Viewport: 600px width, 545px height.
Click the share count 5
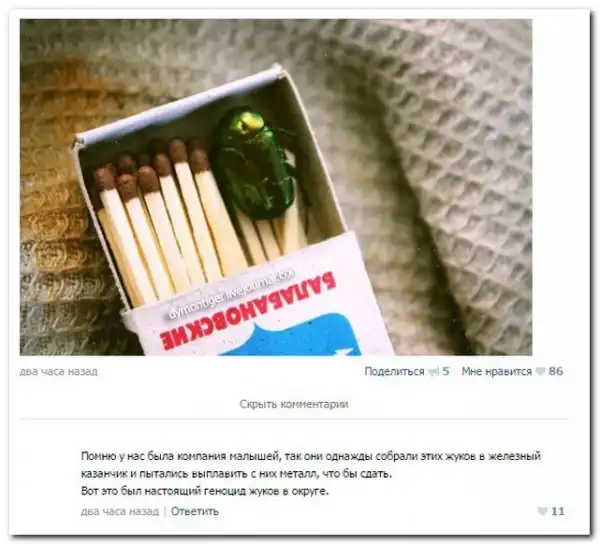446,371
